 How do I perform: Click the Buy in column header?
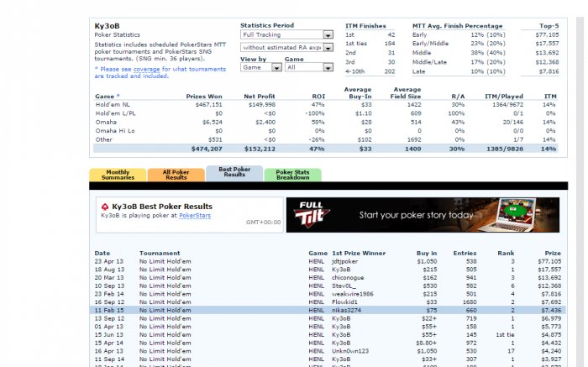427,253
